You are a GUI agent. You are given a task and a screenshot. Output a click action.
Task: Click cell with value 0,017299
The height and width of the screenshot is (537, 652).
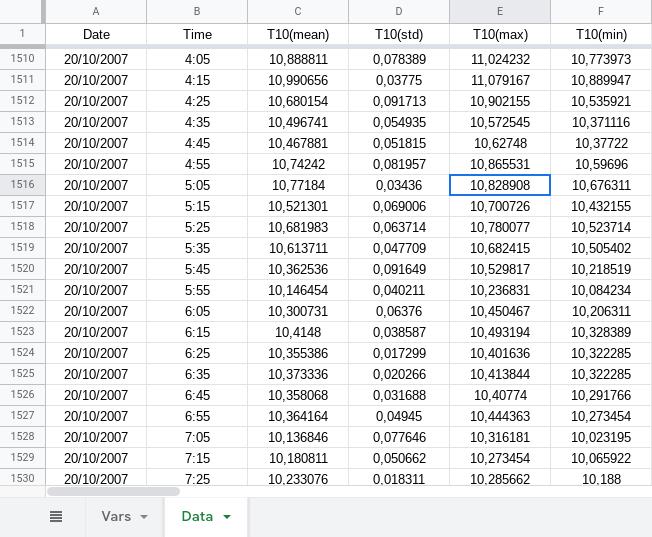[399, 353]
